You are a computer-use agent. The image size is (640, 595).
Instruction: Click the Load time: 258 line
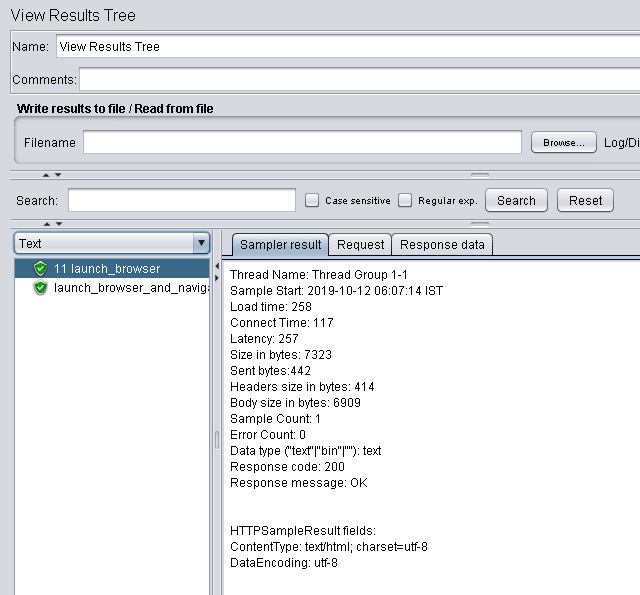click(x=271, y=306)
